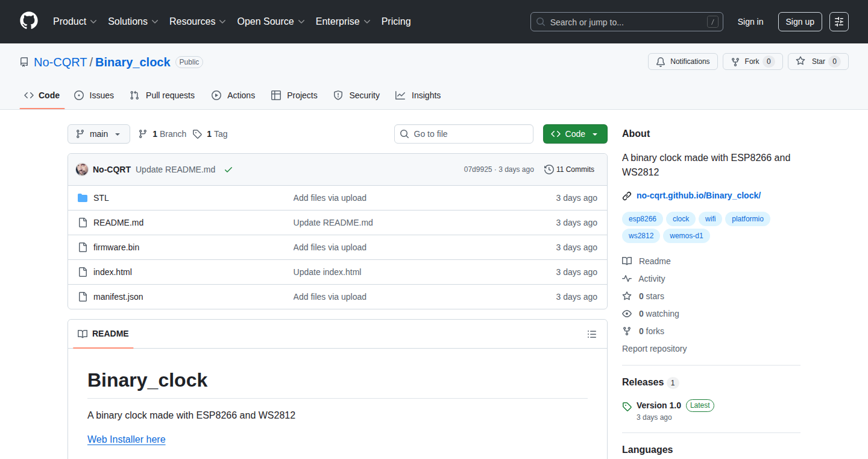Open the index.html file
868x459 pixels.
click(x=113, y=272)
